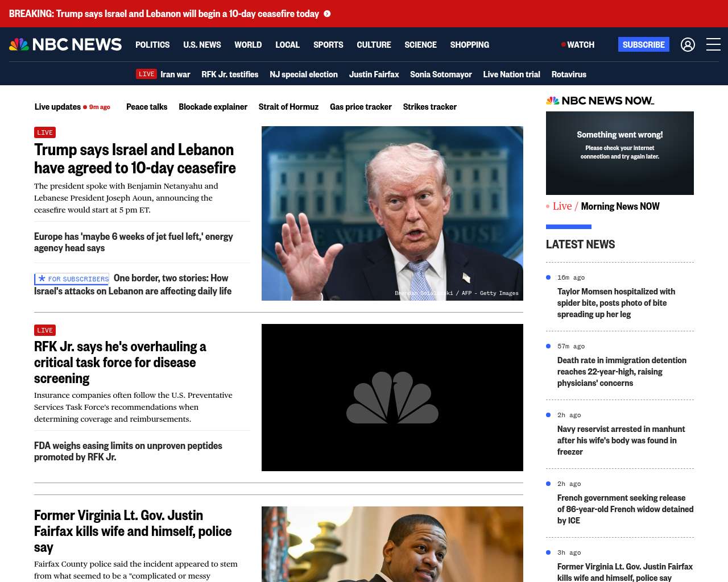Click the Trump ceasefire story summary text

coord(126,198)
